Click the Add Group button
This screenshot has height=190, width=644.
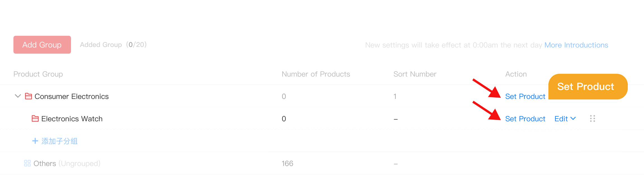[42, 45]
